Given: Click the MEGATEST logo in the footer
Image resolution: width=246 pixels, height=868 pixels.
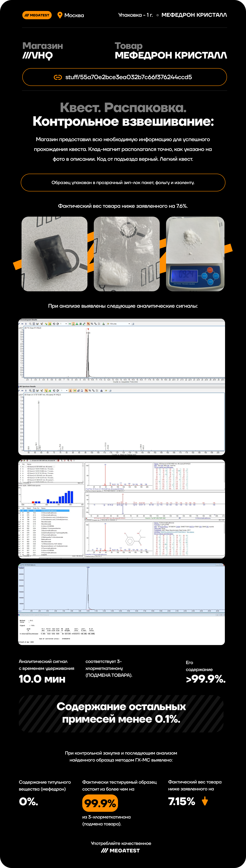Looking at the screenshot, I should 121,850.
